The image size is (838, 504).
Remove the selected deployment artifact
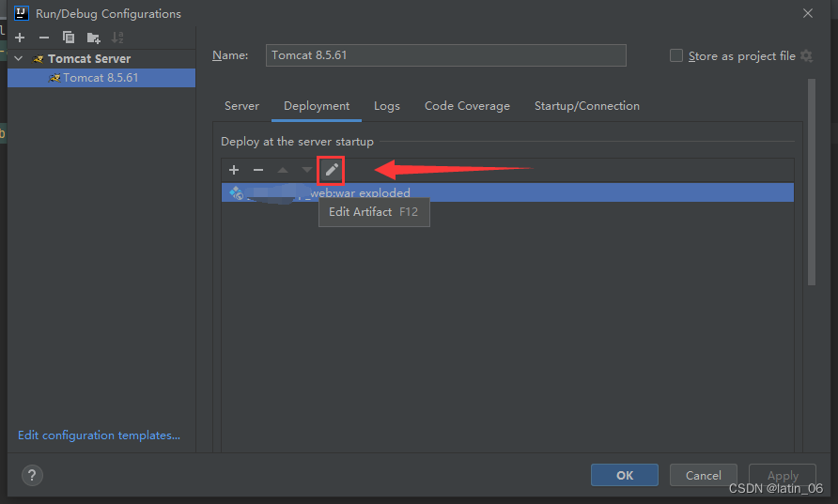[x=258, y=170]
